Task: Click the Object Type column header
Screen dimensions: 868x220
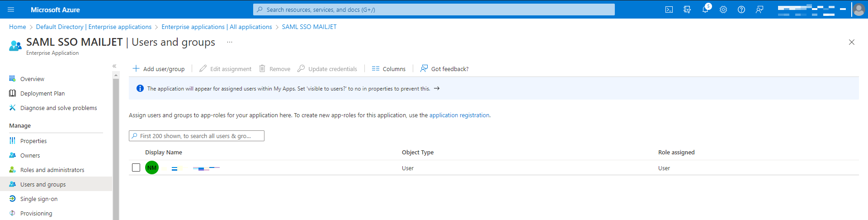Action: pos(418,152)
